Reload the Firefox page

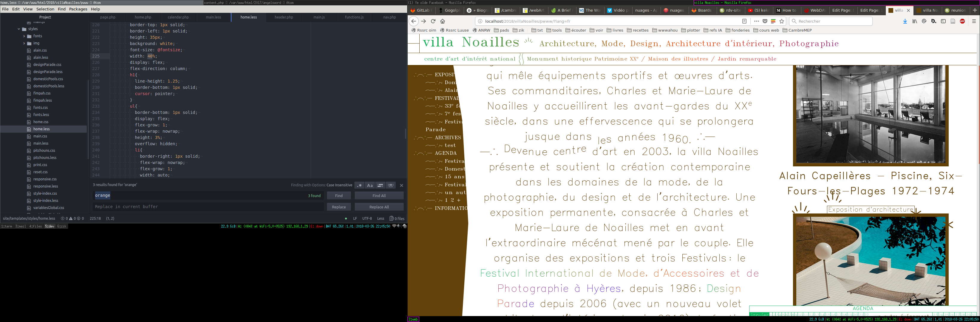point(433,21)
